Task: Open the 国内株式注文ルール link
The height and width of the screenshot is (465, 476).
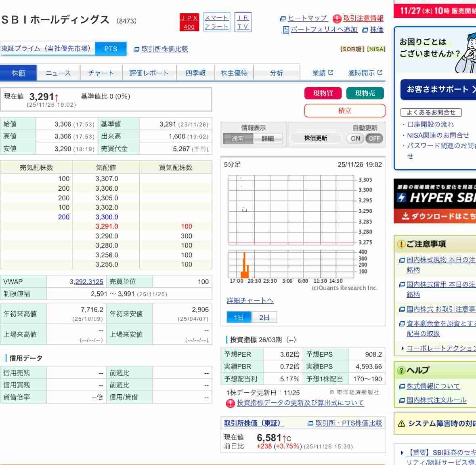Action: pyautogui.click(x=436, y=400)
